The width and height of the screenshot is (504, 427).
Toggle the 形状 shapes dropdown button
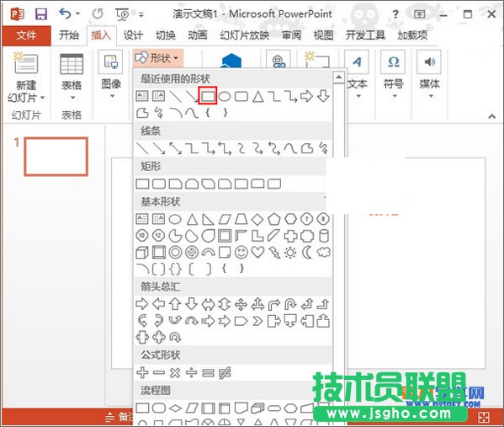pyautogui.click(x=158, y=58)
